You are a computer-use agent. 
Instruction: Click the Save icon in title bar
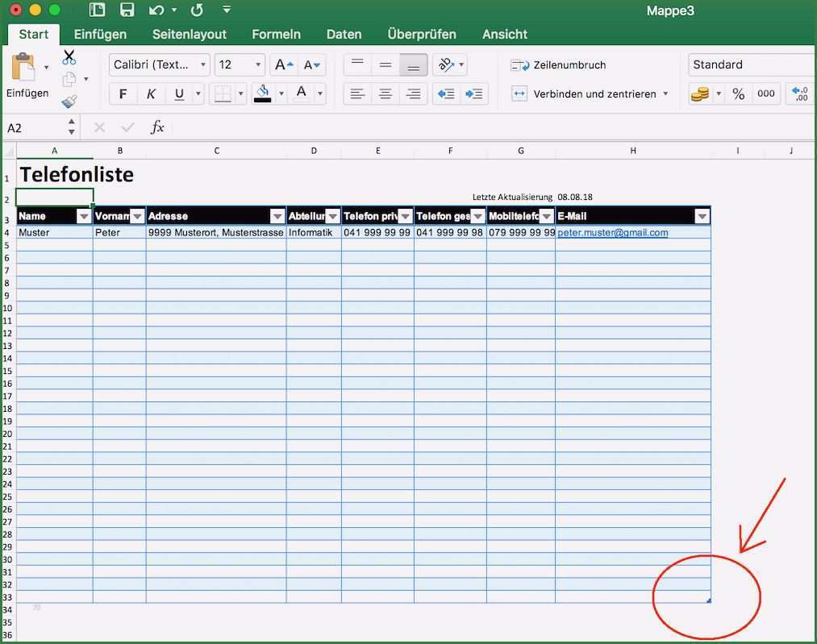point(127,10)
